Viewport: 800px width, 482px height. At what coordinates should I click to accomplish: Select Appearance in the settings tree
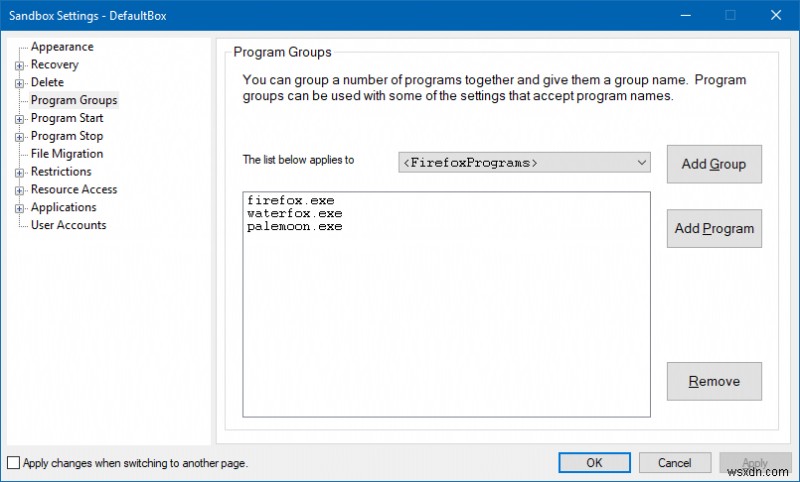pyautogui.click(x=62, y=47)
